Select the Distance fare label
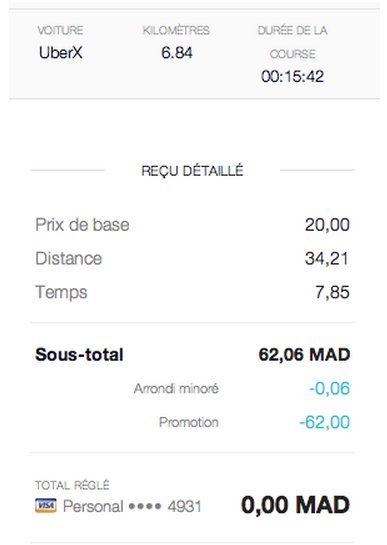 tap(68, 258)
